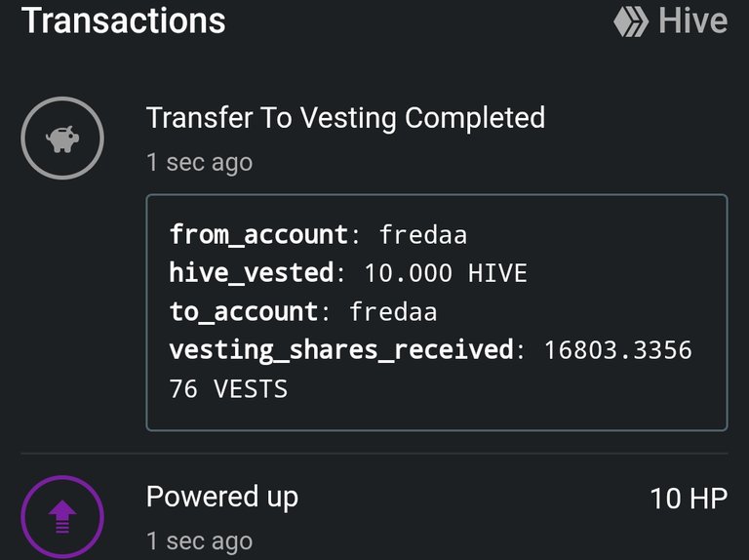Screen dimensions: 749x560
Task: Click the piggy bank vesting icon
Action: click(62, 139)
